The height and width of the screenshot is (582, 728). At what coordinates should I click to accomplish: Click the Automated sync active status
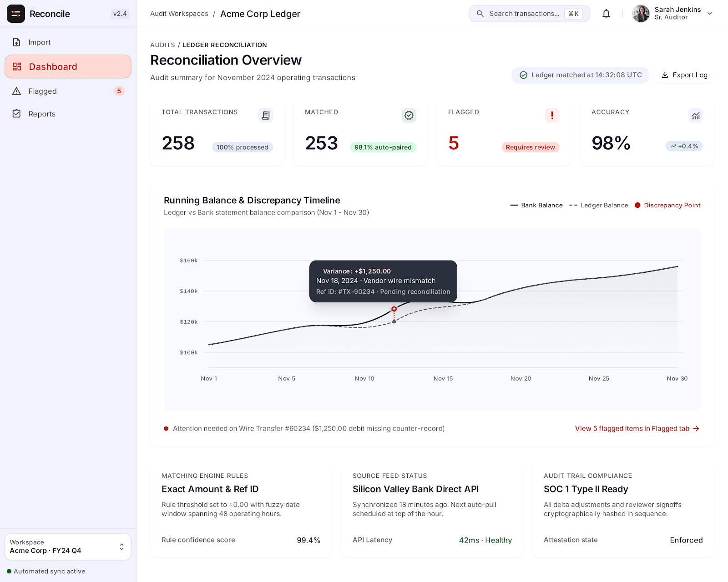point(46,571)
